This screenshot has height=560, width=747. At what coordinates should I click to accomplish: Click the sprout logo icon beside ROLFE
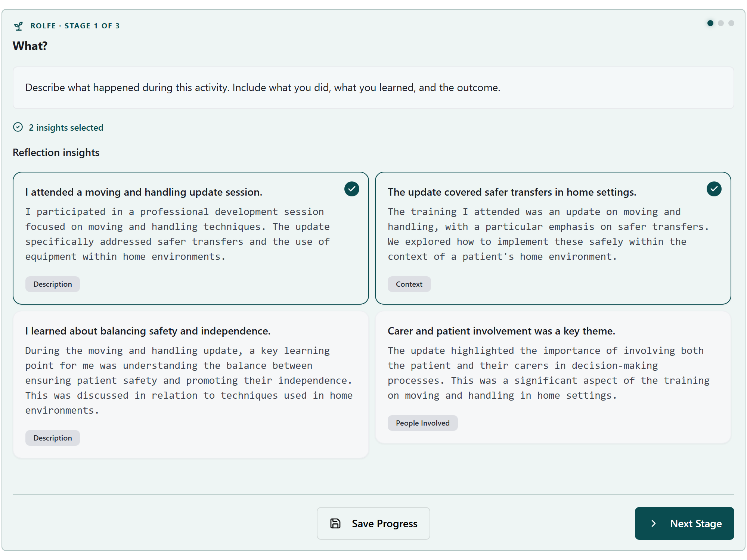click(18, 26)
